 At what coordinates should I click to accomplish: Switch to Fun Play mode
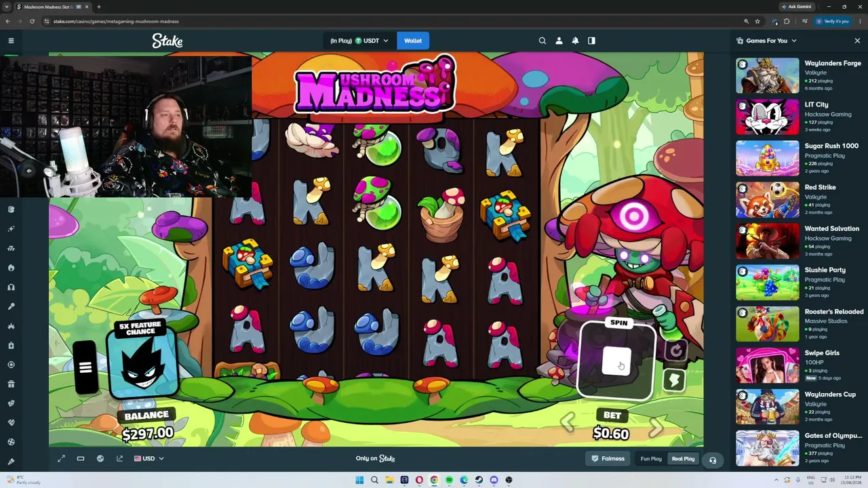651,459
